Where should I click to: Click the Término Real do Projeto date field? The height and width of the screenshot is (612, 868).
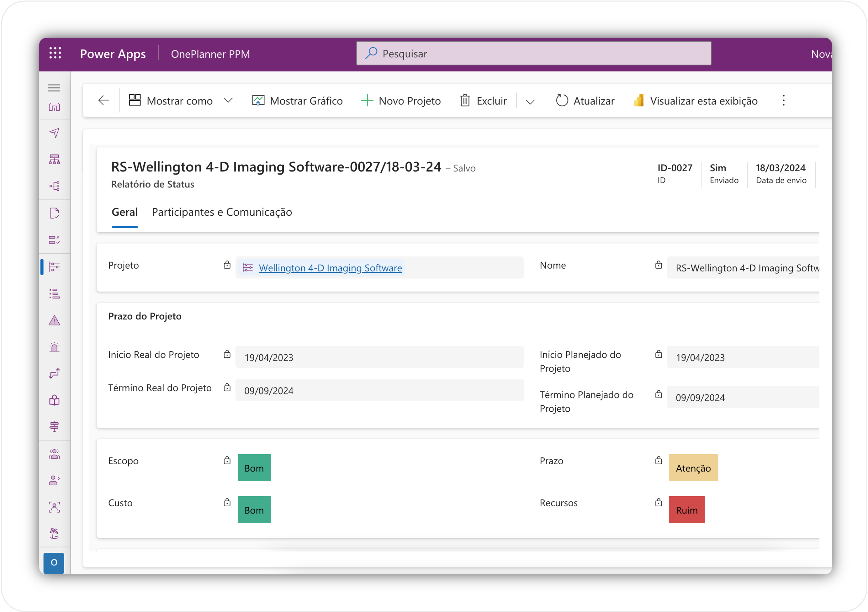(379, 390)
